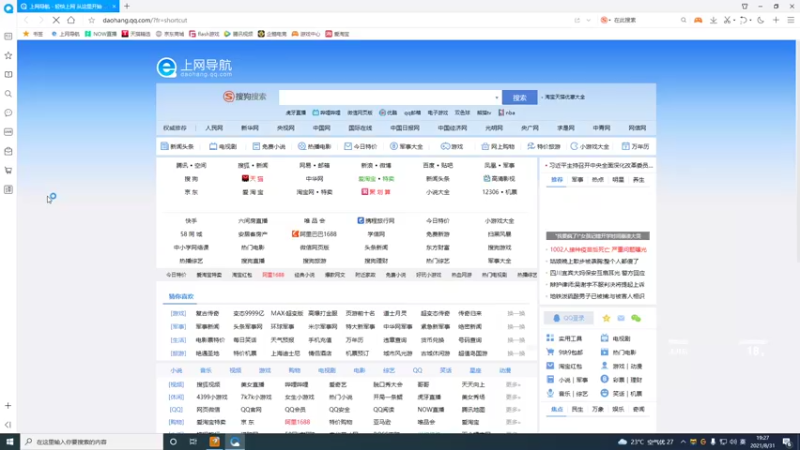Open the sidebar reading book icon
800x450 pixels.
[x=8, y=74]
